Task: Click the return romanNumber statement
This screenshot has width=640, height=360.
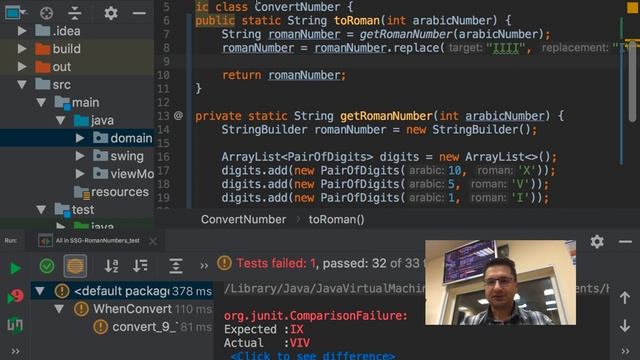Action: pos(284,75)
